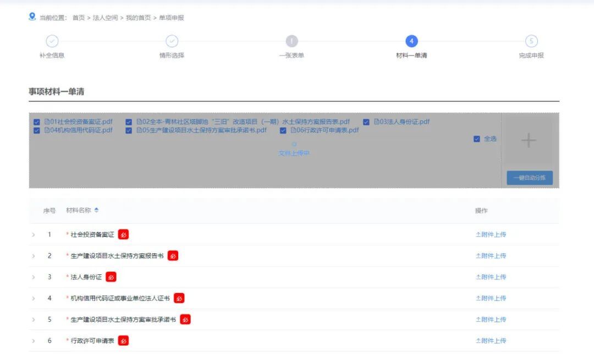This screenshot has width=594, height=364.
Task: Expand row 6 行政许可申请表
Action: (34, 341)
